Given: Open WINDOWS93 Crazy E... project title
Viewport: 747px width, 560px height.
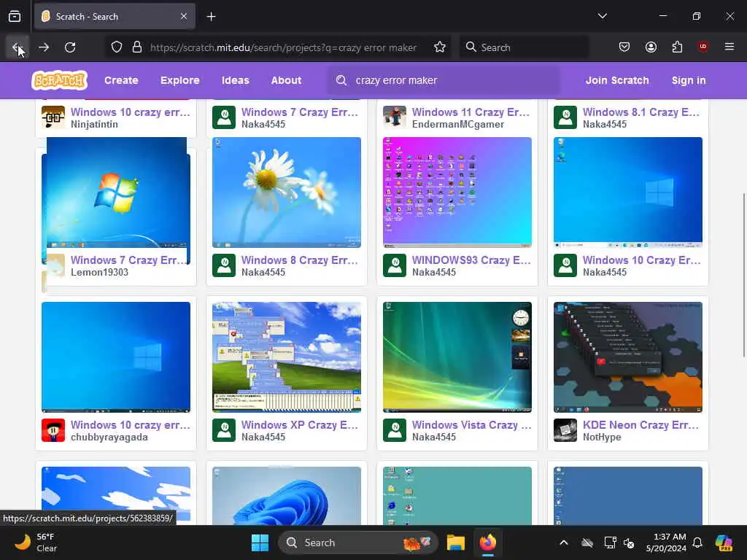Looking at the screenshot, I should point(471,260).
